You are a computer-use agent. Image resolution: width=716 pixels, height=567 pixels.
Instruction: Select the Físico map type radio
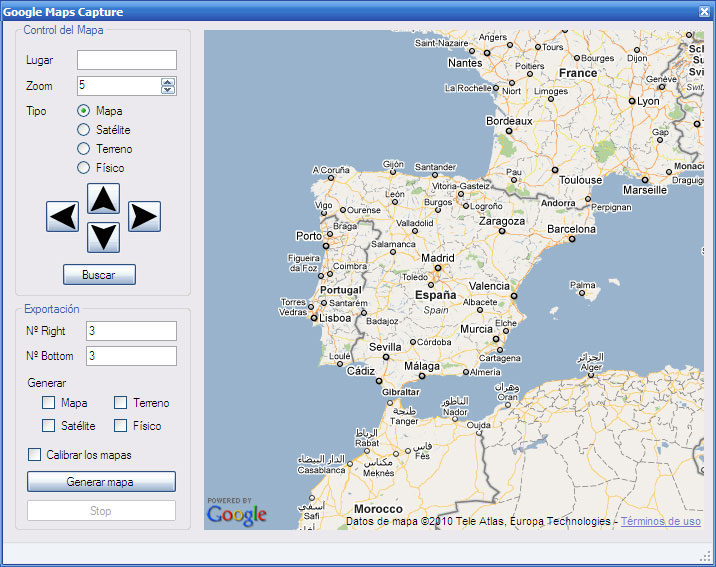(83, 168)
